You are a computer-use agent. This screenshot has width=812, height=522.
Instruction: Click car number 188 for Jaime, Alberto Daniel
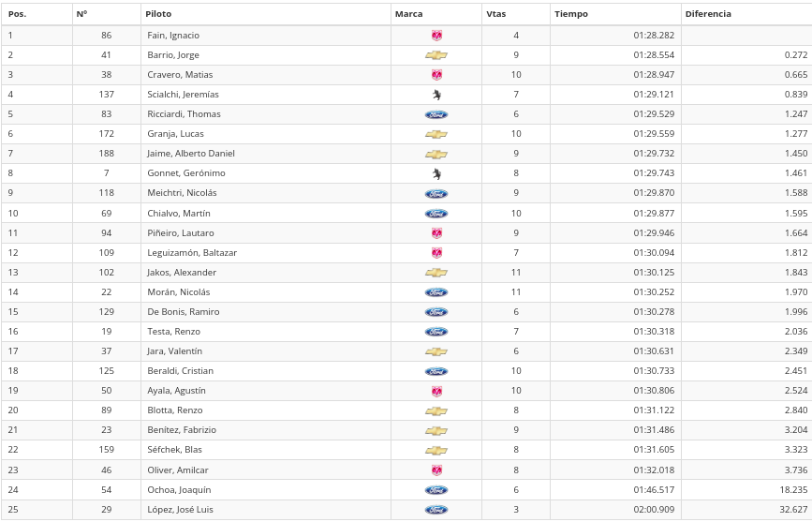click(107, 154)
